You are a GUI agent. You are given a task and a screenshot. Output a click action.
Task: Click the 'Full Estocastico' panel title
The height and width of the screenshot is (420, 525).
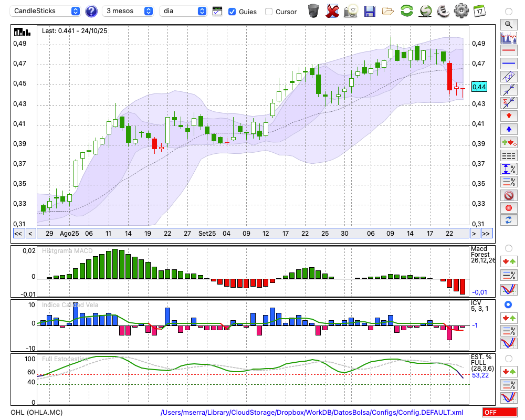pos(65,359)
